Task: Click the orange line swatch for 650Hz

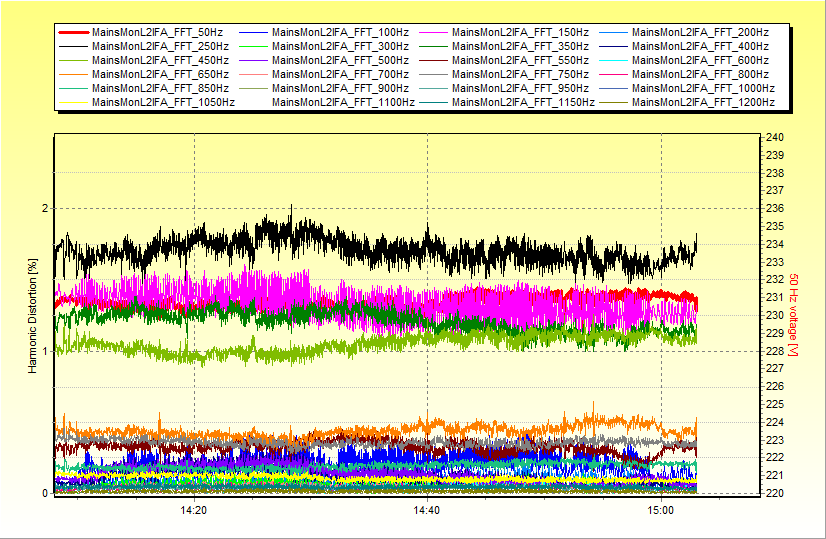Action: [x=73, y=74]
